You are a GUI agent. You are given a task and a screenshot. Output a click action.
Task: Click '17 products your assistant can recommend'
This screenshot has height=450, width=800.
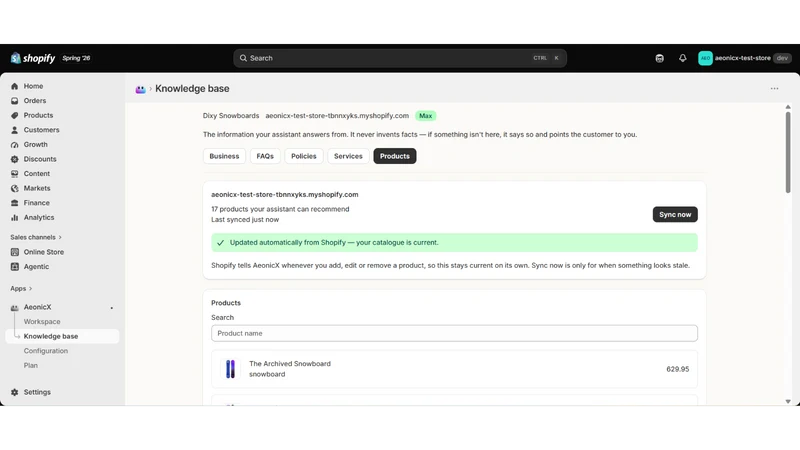[280, 209]
